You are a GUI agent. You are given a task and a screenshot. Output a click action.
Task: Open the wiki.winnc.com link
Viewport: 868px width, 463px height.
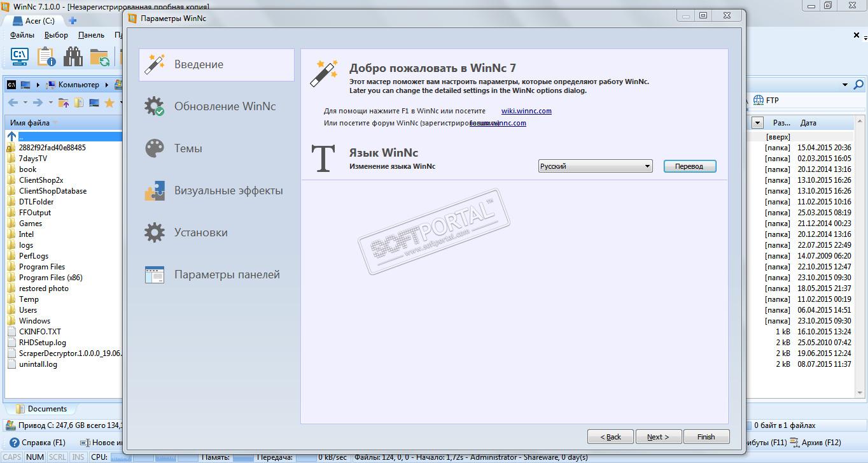526,111
